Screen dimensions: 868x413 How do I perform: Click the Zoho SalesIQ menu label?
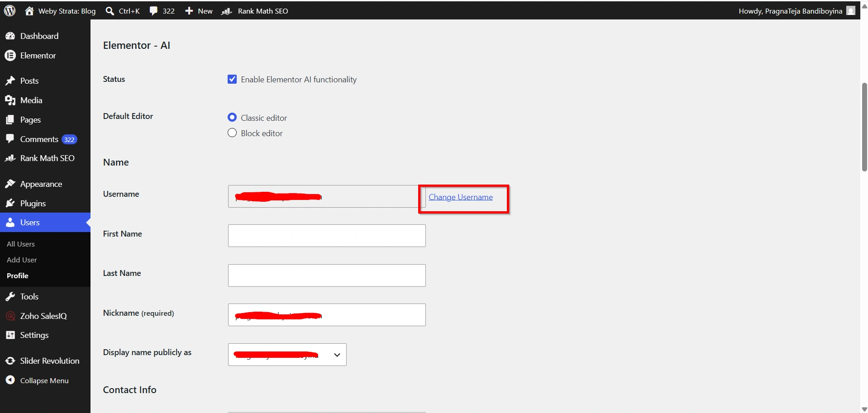[x=43, y=316]
